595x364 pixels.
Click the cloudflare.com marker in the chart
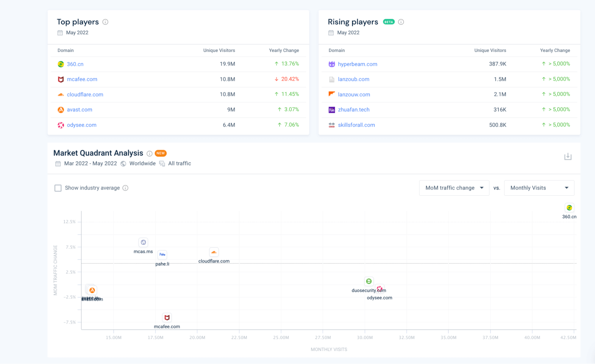tap(214, 252)
